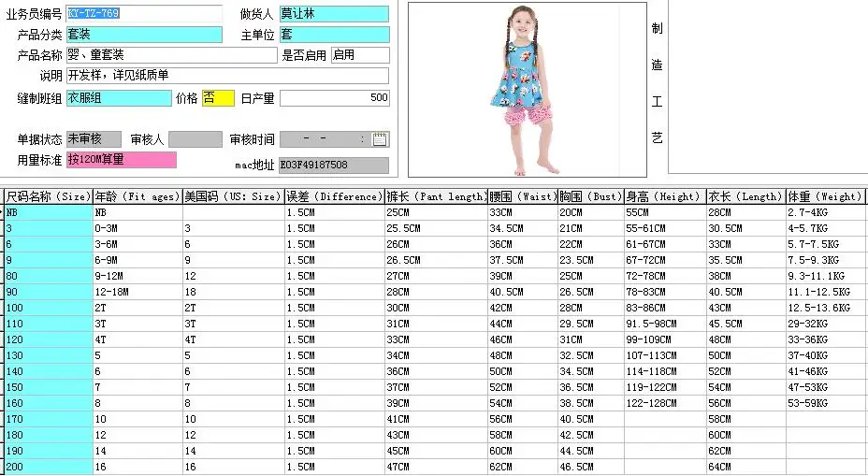Click pant length cell 25CM
The image size is (868, 476).
click(x=436, y=212)
